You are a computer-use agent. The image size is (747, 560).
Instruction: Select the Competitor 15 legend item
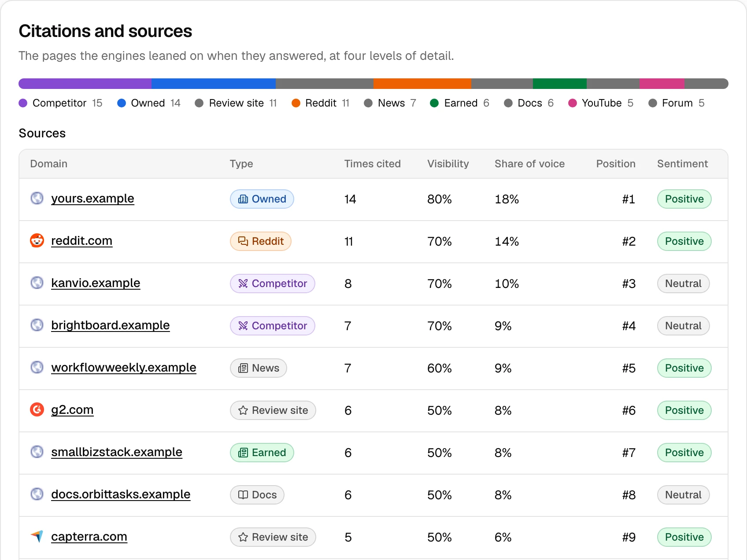point(61,103)
